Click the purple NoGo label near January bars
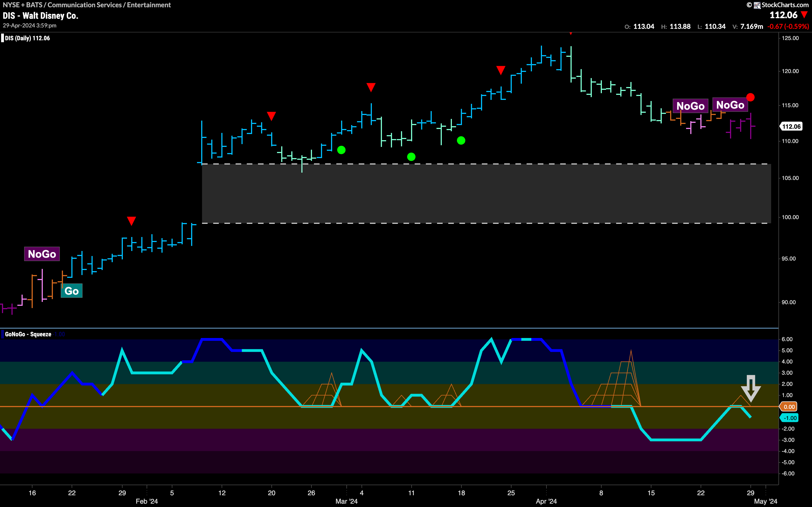Image resolution: width=812 pixels, height=507 pixels. coord(42,254)
